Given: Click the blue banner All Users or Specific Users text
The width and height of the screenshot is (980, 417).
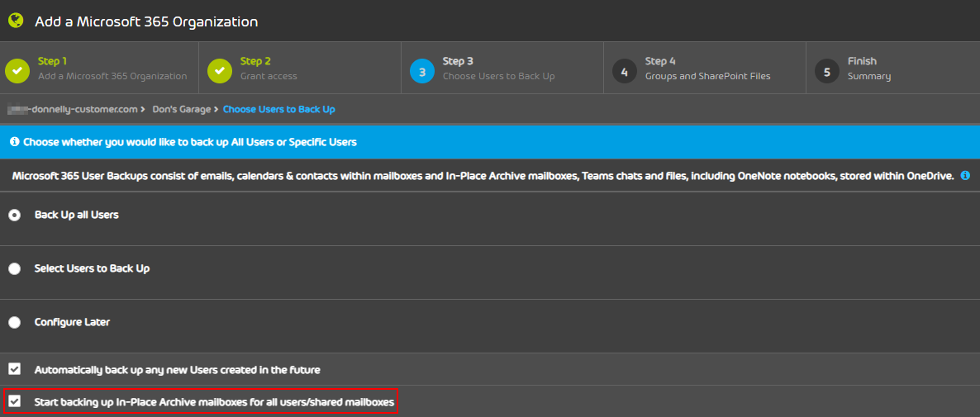Looking at the screenshot, I should pyautogui.click(x=189, y=142).
